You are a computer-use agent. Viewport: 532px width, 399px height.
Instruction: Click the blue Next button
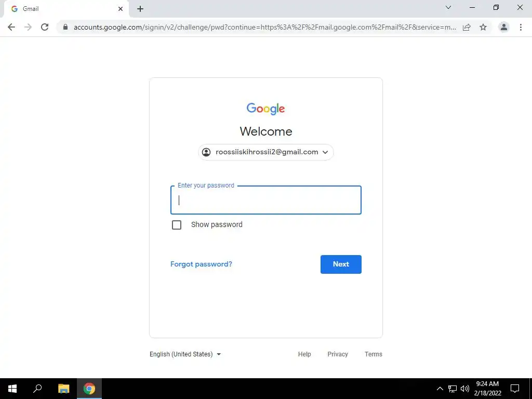click(341, 264)
